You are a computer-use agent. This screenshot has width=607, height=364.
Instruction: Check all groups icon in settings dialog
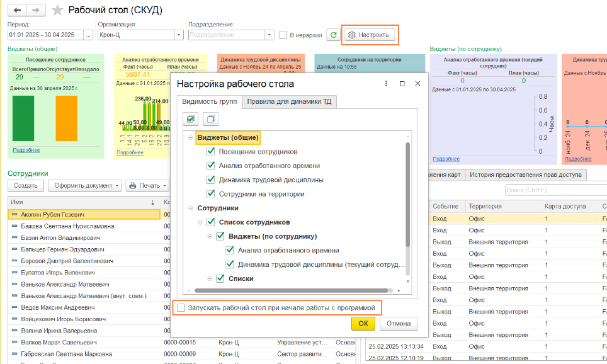[191, 118]
